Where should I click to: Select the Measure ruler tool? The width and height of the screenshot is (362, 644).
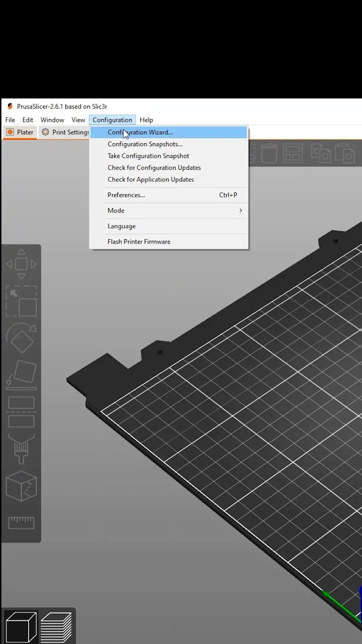point(21,523)
